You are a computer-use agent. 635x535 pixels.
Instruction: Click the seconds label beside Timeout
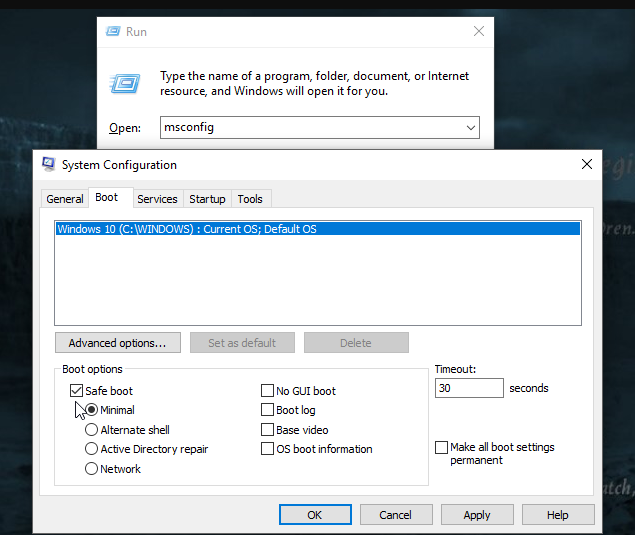click(528, 388)
